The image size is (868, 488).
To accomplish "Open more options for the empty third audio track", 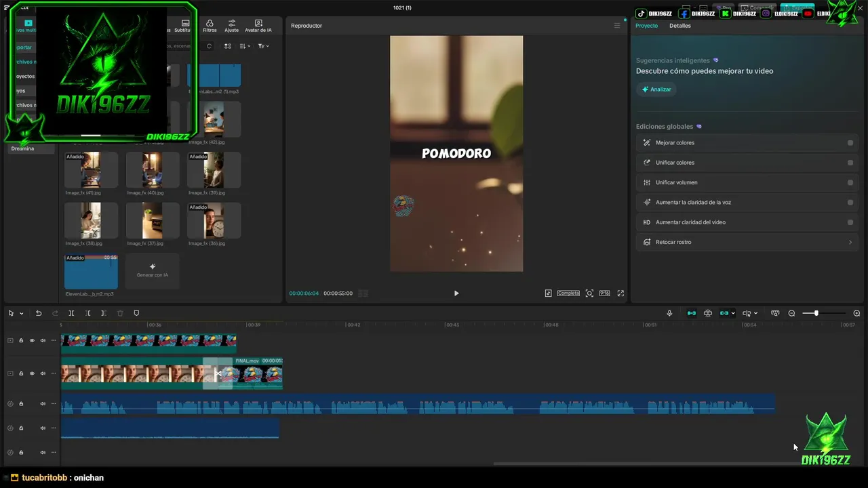I will pyautogui.click(x=54, y=452).
